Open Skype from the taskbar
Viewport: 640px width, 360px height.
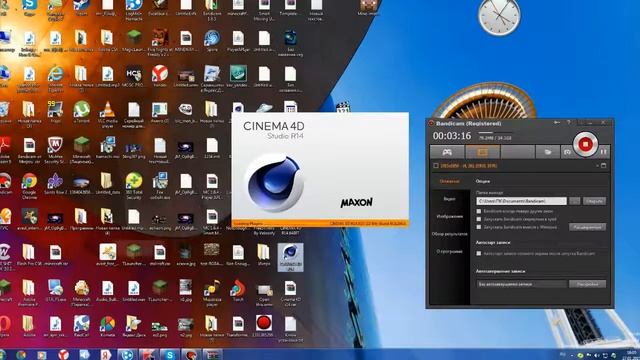(169, 355)
